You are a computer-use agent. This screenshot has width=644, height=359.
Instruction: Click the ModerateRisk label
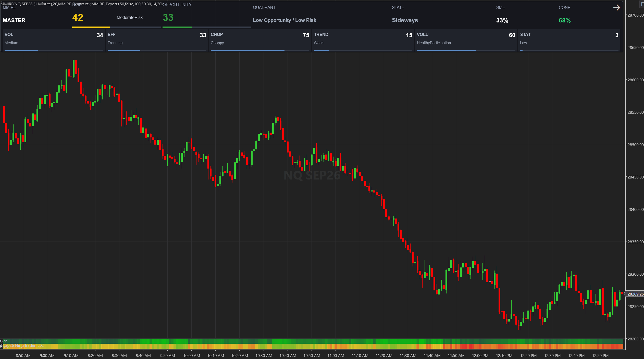(x=130, y=17)
